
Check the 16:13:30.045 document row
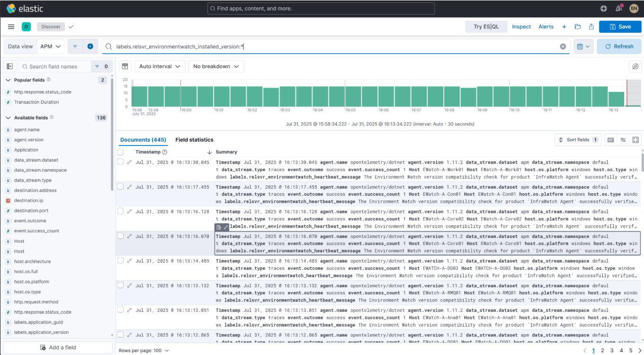[x=120, y=162]
